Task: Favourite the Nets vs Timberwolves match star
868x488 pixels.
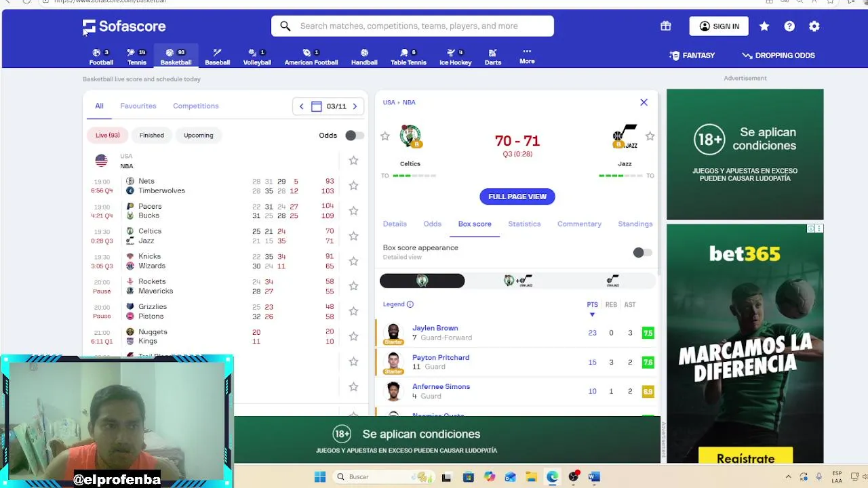Action: (353, 186)
